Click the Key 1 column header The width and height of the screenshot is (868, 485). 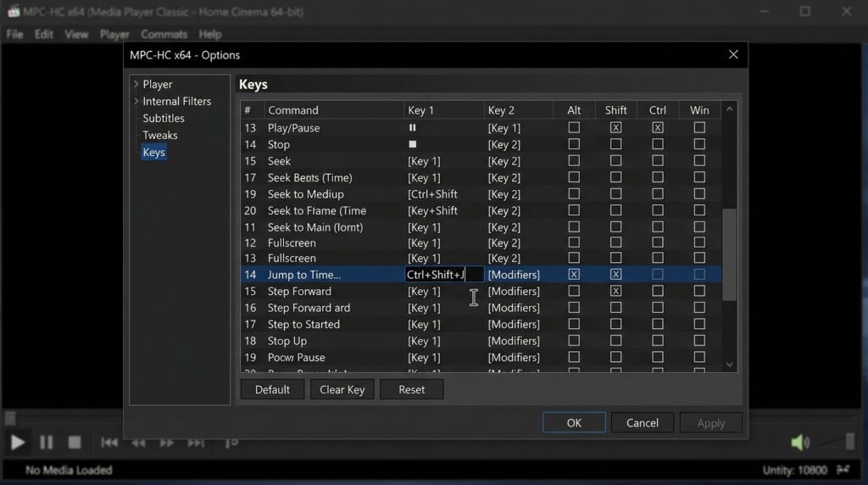pyautogui.click(x=443, y=109)
